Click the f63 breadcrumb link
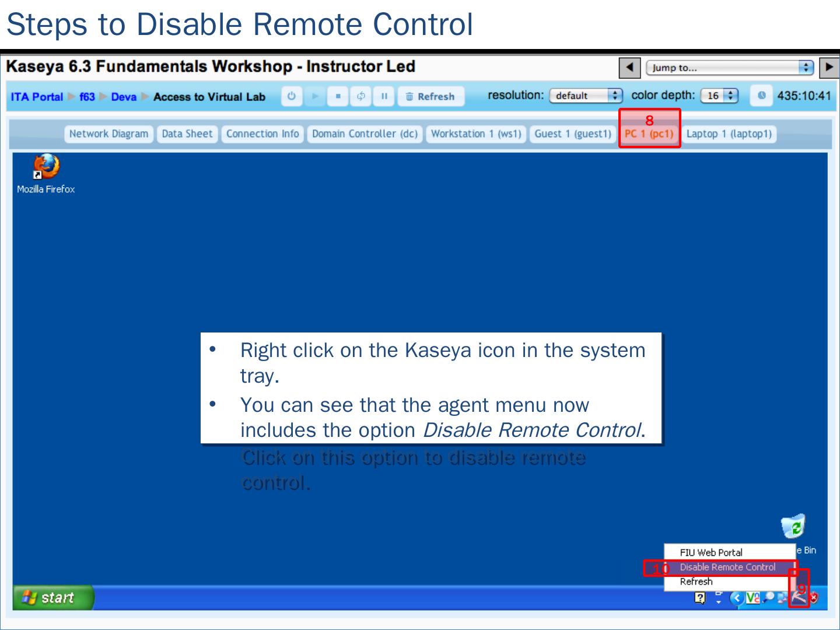The image size is (840, 630). (x=87, y=97)
